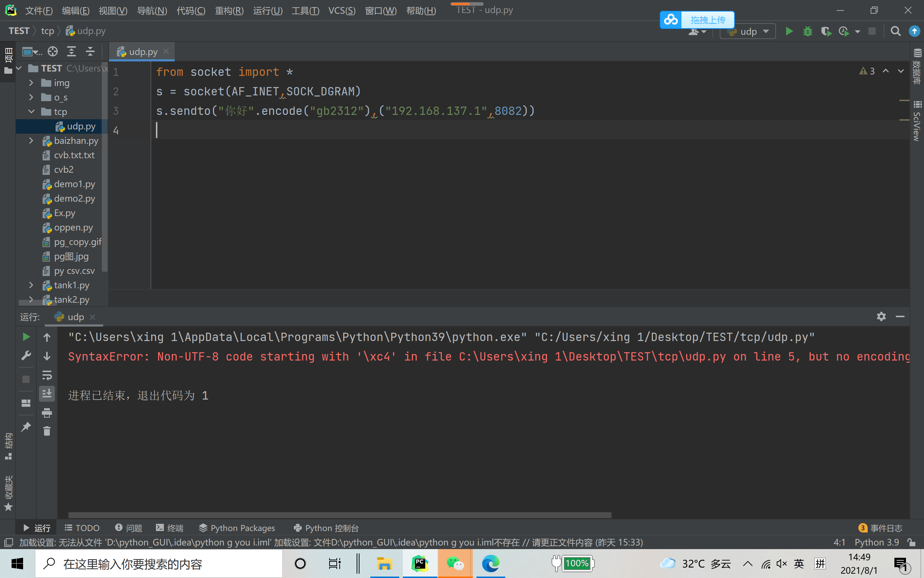Open the 代码(C) menu
The height and width of the screenshot is (578, 924).
[191, 11]
